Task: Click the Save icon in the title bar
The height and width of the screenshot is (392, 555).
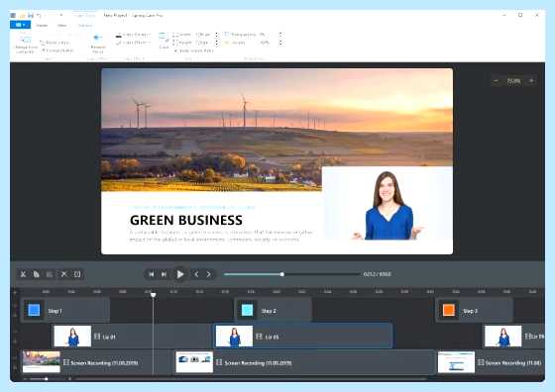Action: [31, 15]
